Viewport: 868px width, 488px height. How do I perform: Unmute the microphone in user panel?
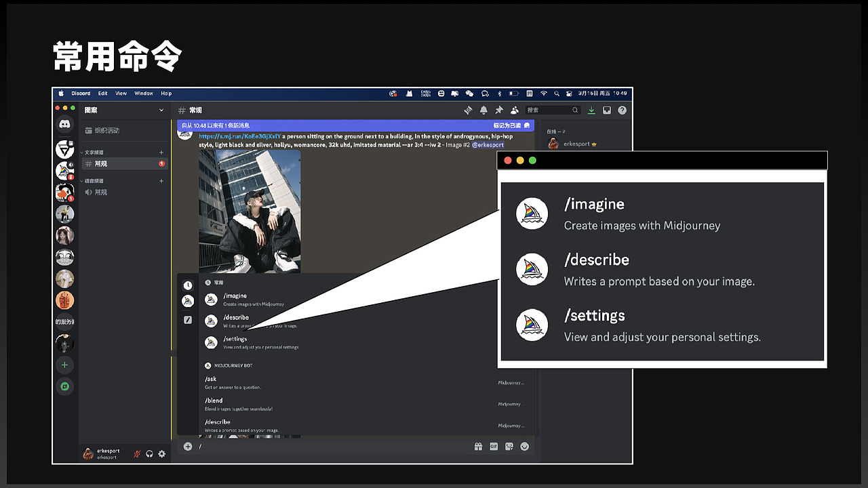[137, 453]
